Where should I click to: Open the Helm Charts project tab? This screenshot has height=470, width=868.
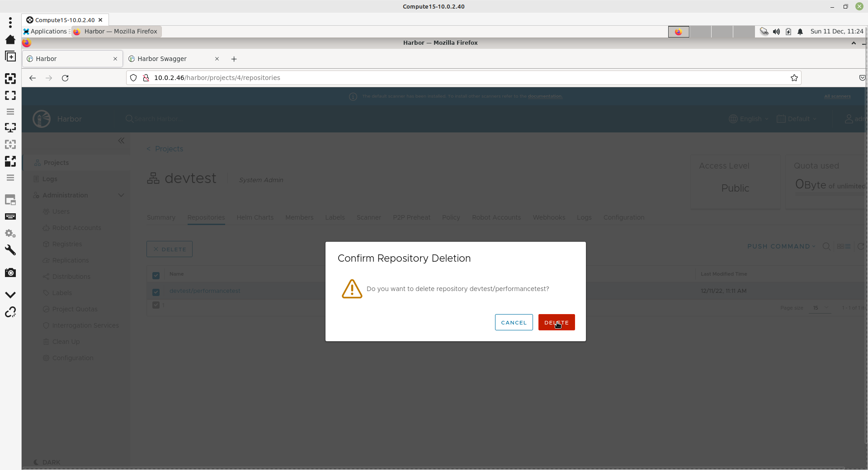pyautogui.click(x=255, y=217)
